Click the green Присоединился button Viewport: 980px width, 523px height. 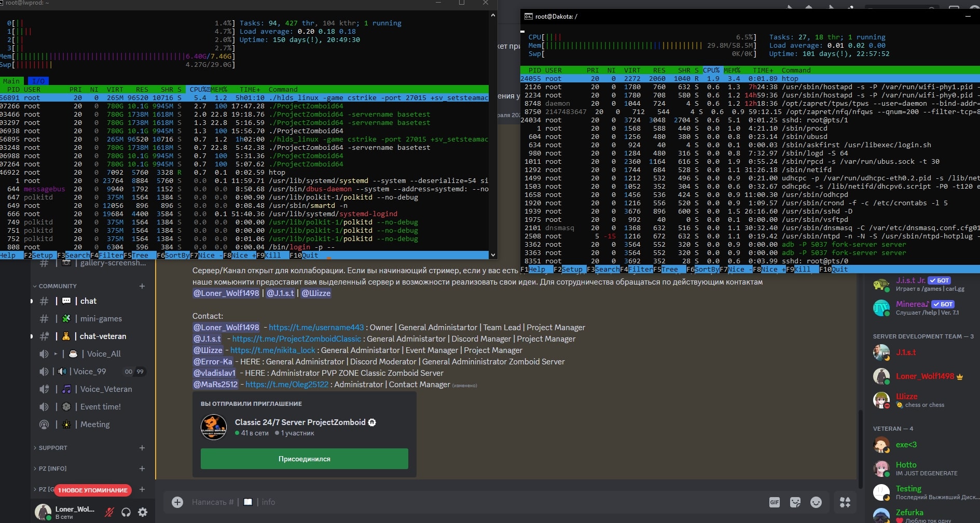click(x=304, y=459)
